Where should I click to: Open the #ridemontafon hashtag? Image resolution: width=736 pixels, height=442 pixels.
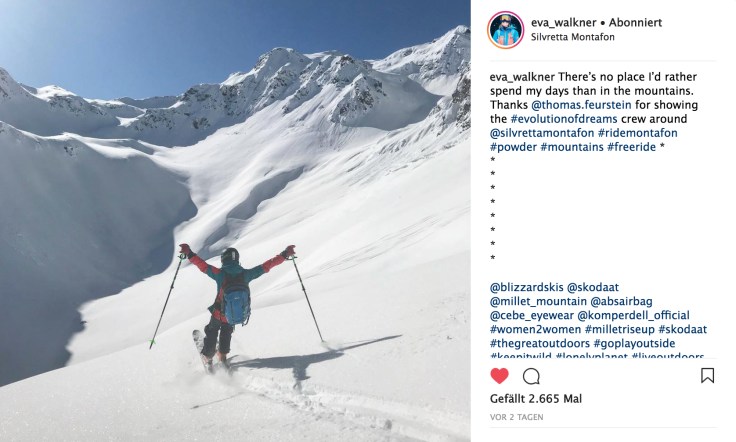coord(638,133)
